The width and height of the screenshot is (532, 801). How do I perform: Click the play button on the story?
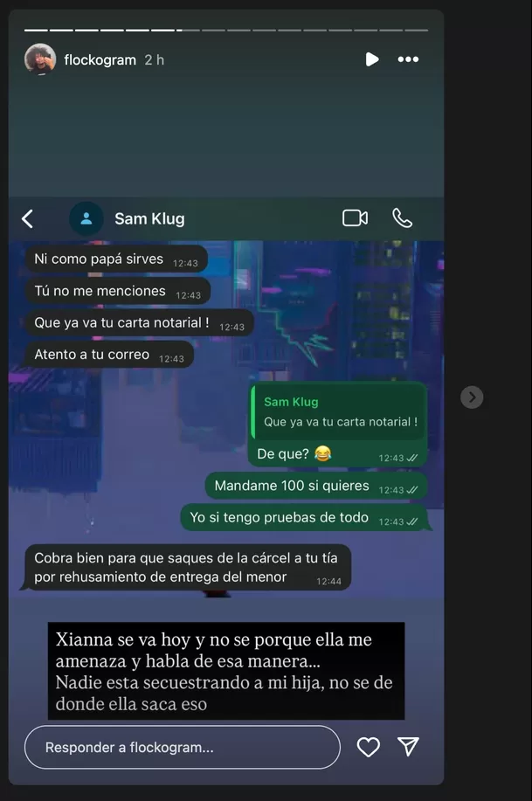(372, 59)
